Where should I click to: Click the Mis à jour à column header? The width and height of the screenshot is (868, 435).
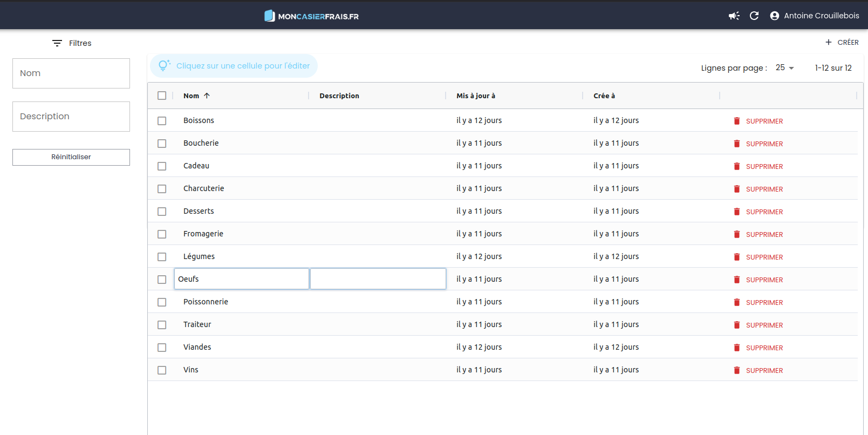475,96
